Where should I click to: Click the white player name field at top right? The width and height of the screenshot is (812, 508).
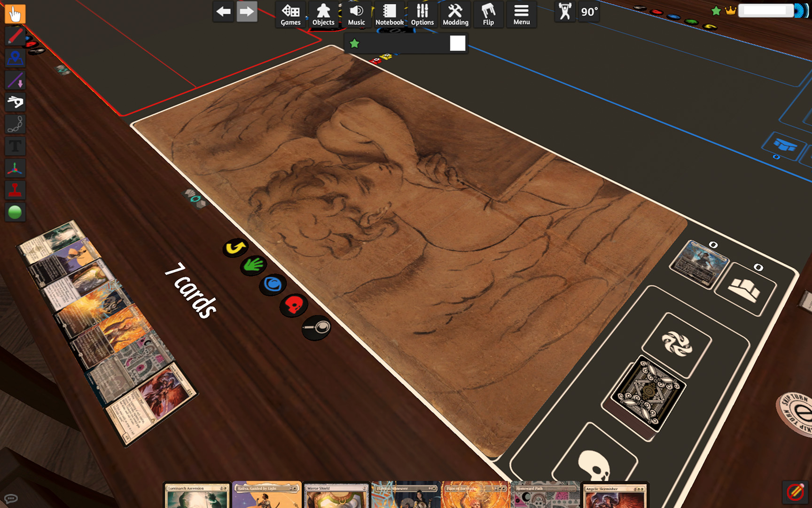766,10
